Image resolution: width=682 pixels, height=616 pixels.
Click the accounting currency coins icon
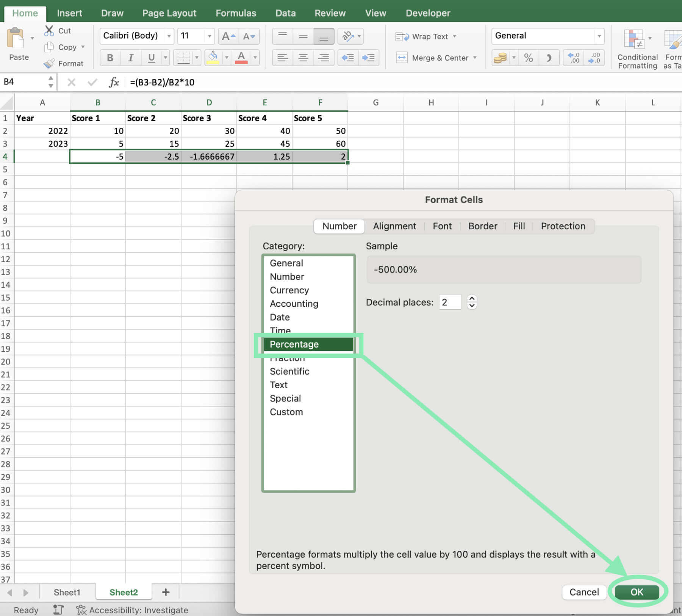point(500,58)
